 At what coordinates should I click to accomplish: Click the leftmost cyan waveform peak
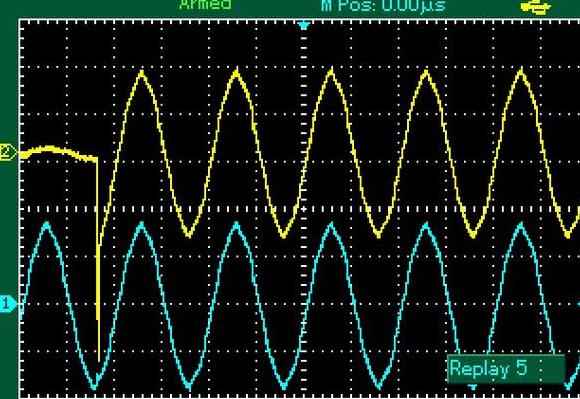47,224
